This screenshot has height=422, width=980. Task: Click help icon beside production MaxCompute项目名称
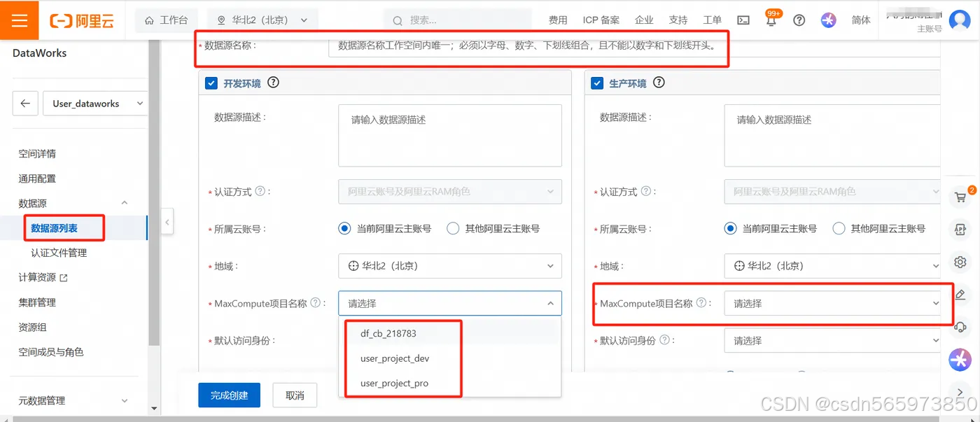[x=701, y=303]
